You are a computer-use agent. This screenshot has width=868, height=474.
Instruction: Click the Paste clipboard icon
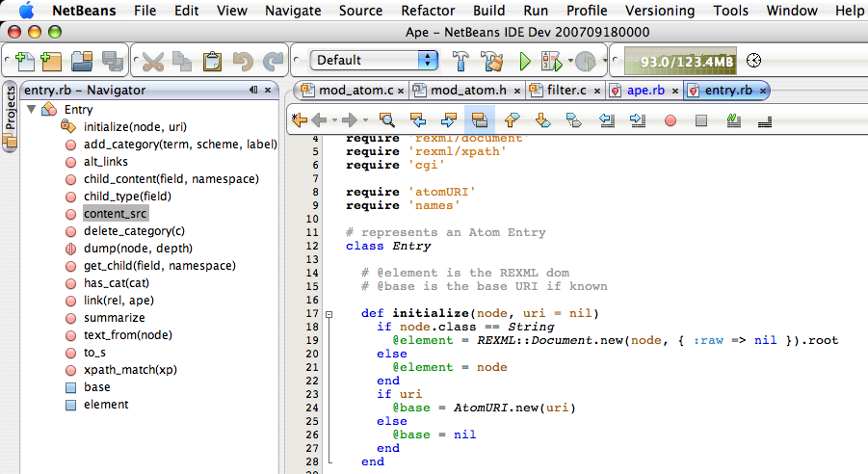(x=212, y=61)
